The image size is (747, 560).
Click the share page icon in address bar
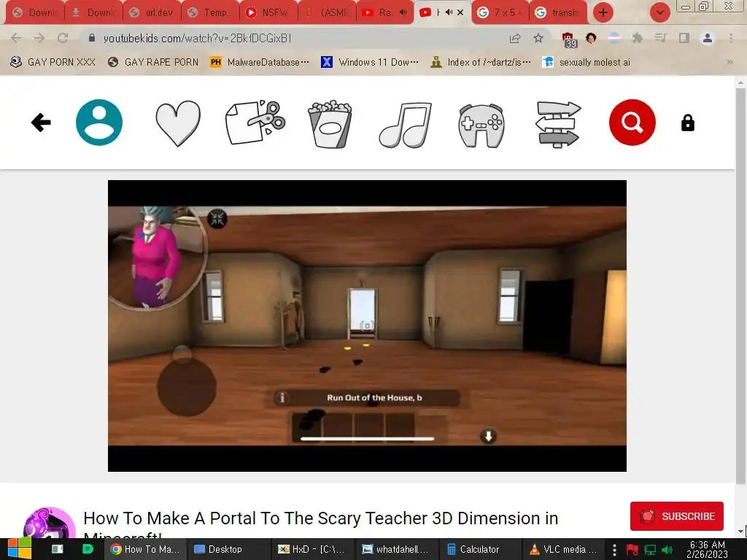(514, 38)
